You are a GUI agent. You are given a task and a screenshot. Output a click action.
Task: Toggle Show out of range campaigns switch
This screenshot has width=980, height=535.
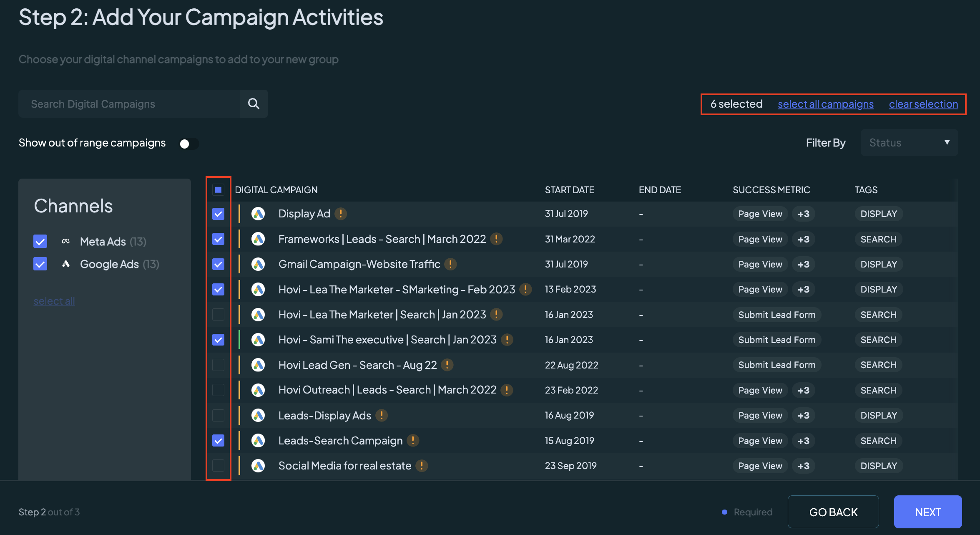click(x=189, y=144)
